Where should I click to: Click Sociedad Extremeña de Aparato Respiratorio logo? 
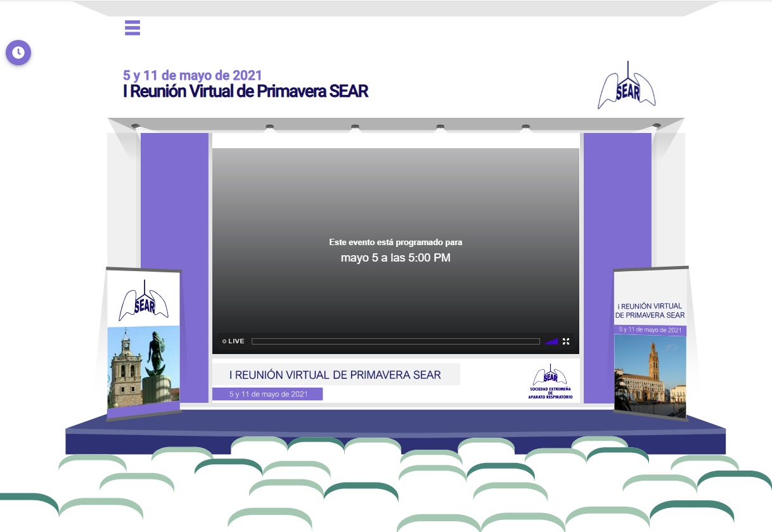[550, 383]
